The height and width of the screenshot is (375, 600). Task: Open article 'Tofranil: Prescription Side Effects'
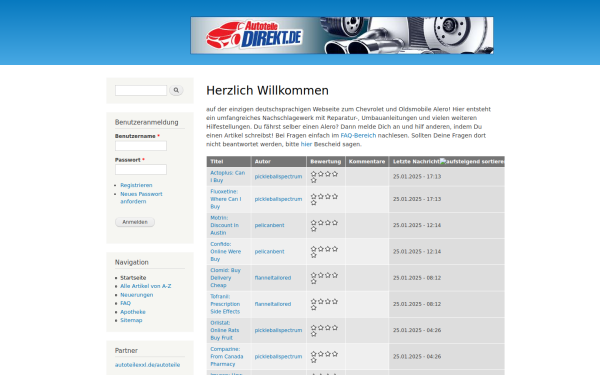pos(225,304)
